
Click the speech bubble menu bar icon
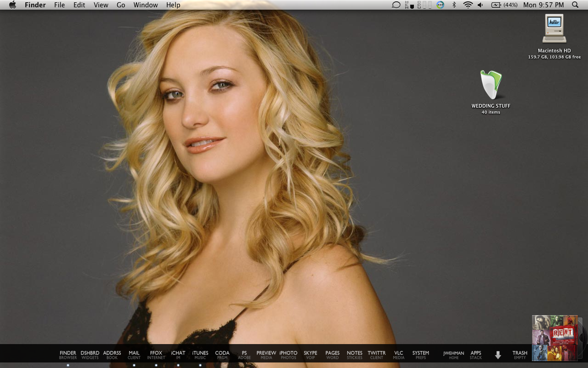pyautogui.click(x=396, y=5)
